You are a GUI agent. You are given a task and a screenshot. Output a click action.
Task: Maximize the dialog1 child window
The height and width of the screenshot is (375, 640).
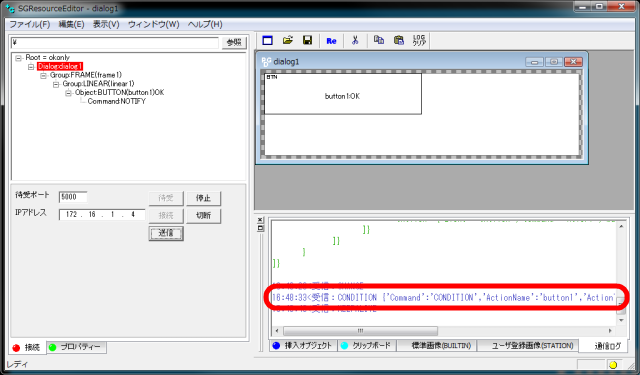pyautogui.click(x=554, y=62)
